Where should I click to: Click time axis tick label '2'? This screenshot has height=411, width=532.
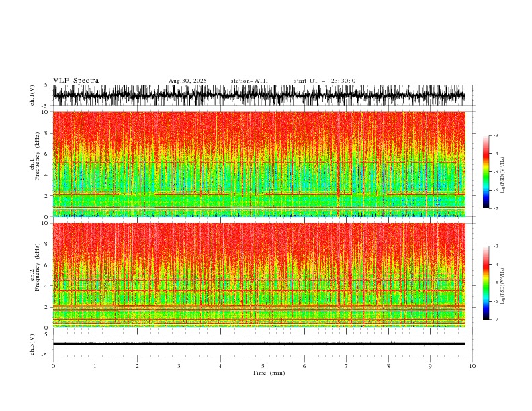(x=137, y=366)
